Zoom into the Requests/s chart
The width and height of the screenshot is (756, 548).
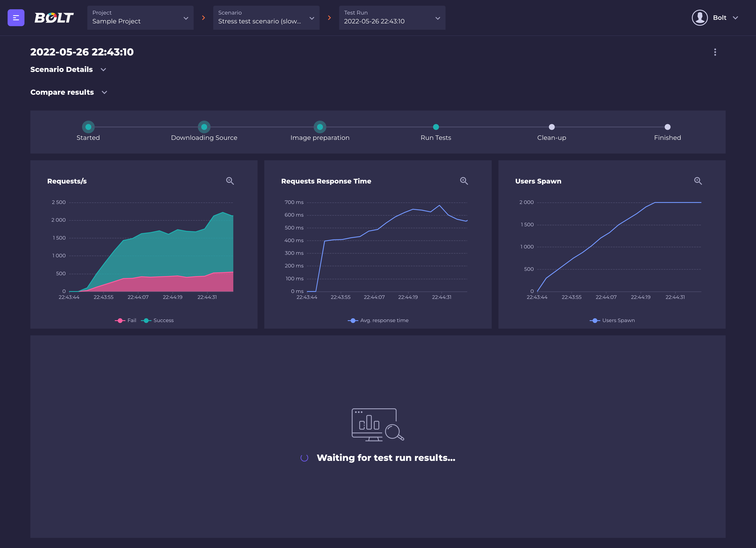point(230,181)
